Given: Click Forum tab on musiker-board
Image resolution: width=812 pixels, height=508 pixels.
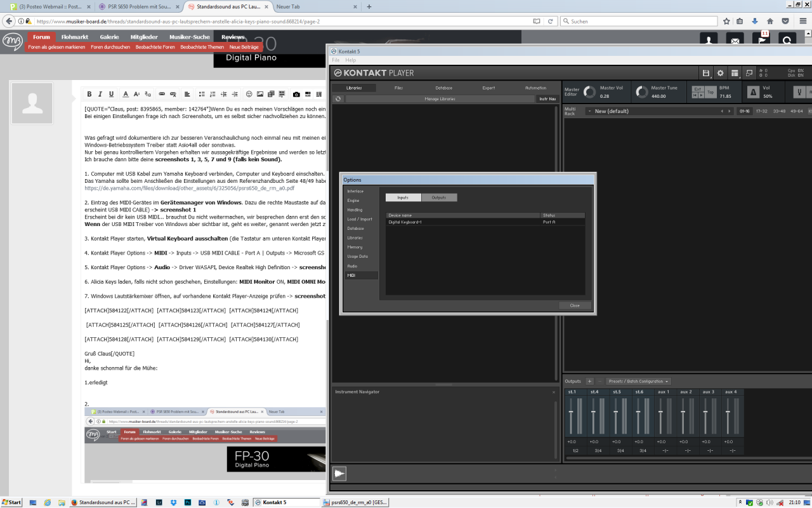Looking at the screenshot, I should tap(42, 37).
